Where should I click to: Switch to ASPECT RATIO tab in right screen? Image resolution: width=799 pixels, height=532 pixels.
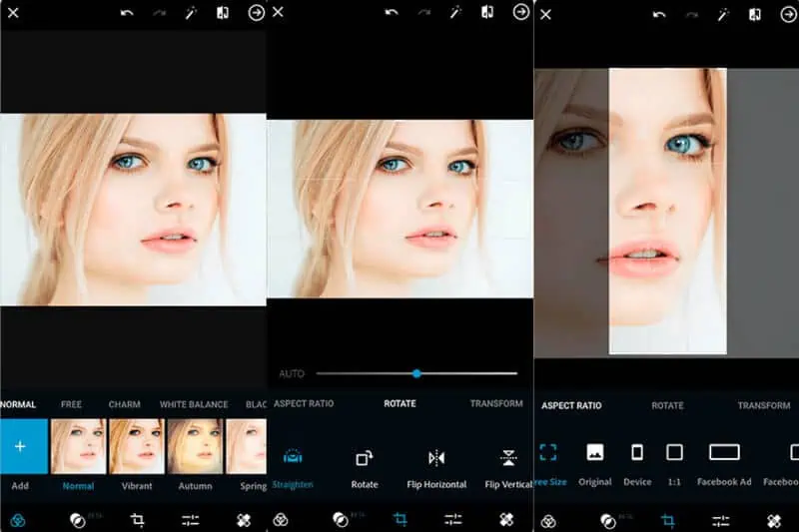[571, 406]
